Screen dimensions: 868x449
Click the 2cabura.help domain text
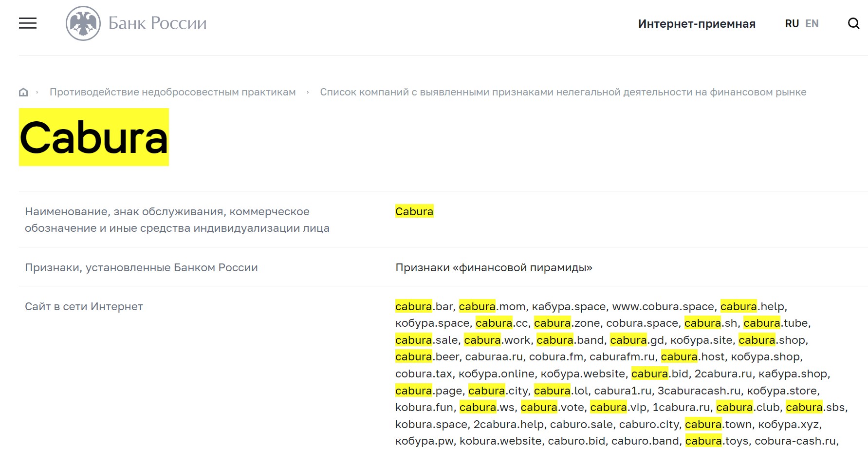pyautogui.click(x=508, y=424)
